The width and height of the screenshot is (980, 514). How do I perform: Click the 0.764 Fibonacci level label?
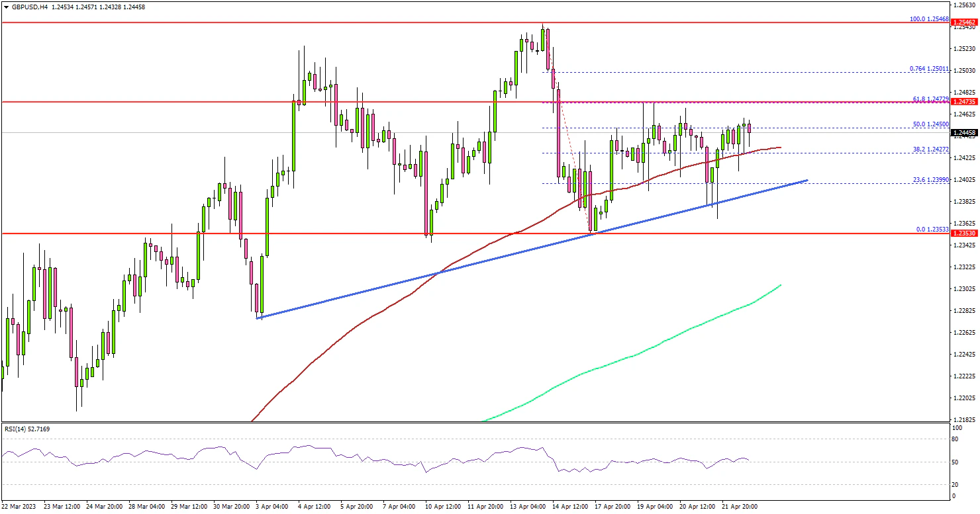tap(929, 69)
